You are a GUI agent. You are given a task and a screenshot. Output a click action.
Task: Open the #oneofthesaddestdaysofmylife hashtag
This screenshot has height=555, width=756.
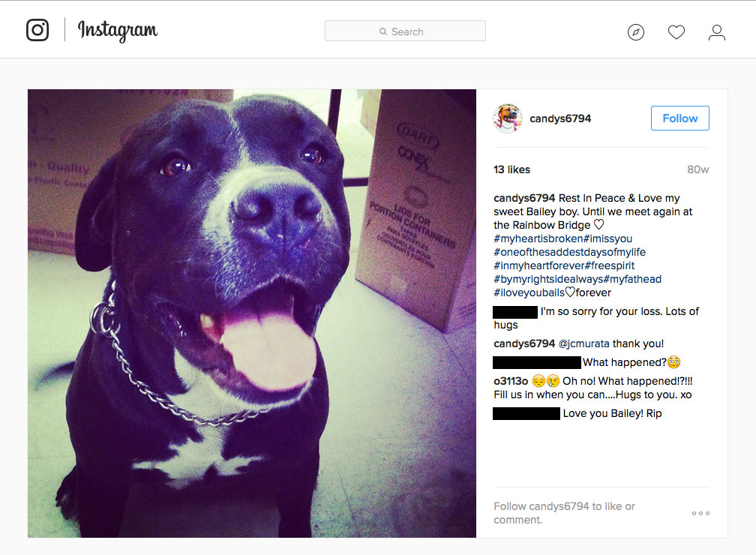click(x=569, y=252)
